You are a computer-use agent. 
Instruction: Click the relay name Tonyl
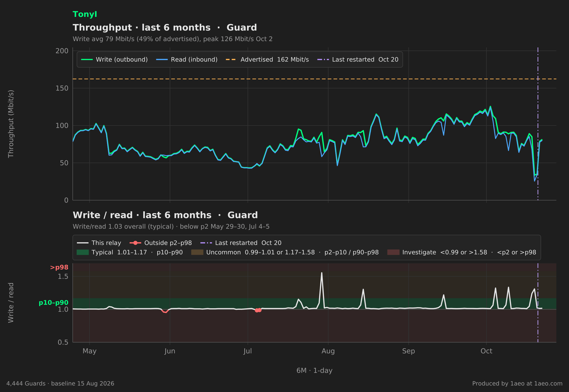(85, 14)
